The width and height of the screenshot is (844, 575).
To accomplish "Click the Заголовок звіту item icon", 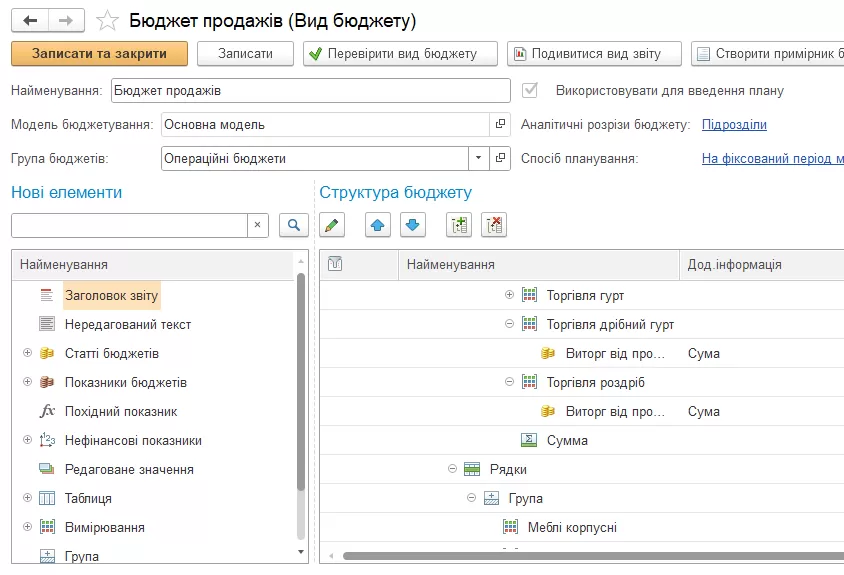I will click(47, 295).
